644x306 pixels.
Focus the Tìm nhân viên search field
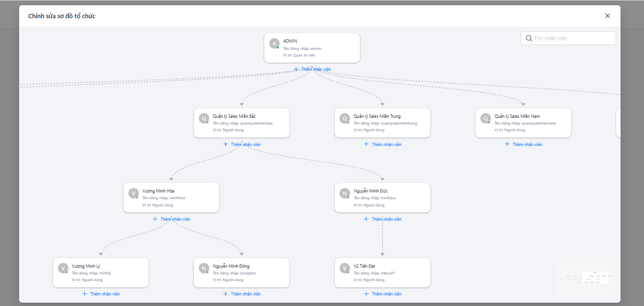(573, 38)
